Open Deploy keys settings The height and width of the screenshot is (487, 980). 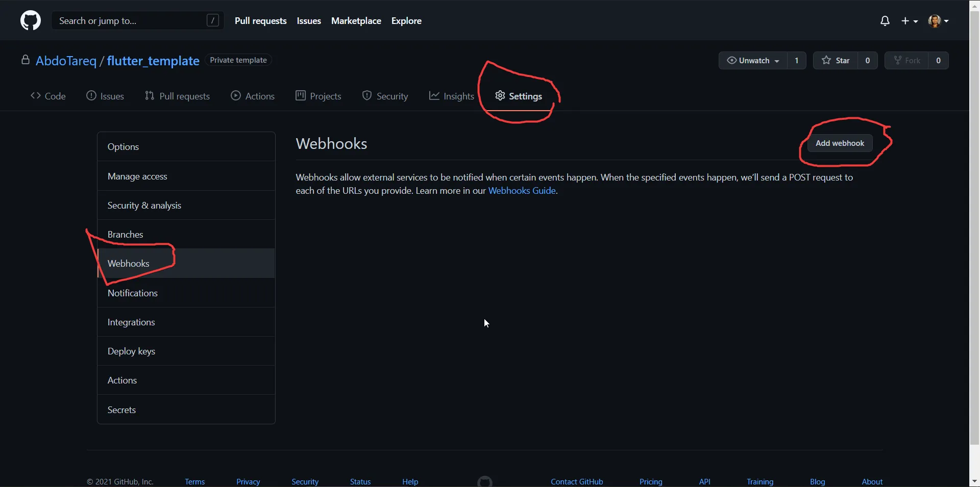186,351
